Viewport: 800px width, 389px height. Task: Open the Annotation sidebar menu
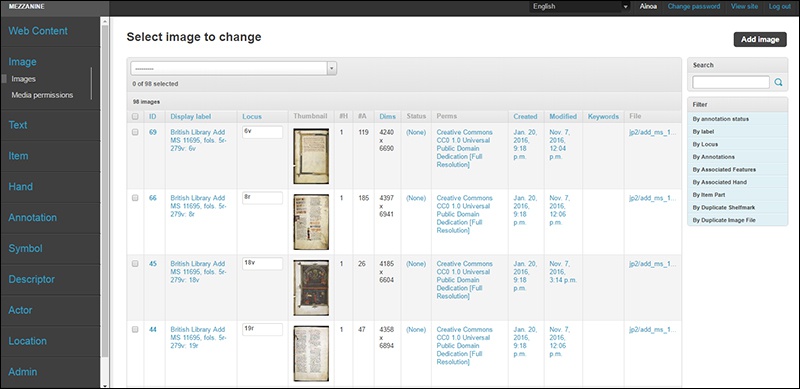(33, 217)
